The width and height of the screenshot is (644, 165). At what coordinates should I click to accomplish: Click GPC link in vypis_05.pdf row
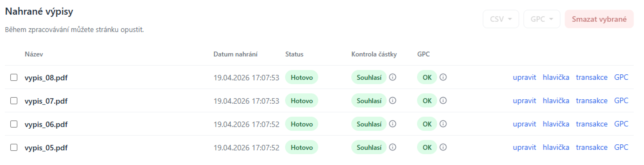(x=621, y=147)
